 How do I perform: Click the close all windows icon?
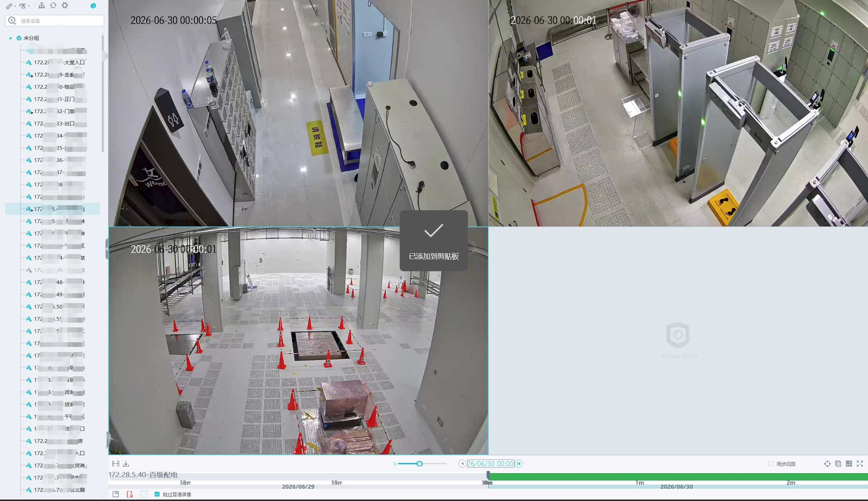point(838,464)
